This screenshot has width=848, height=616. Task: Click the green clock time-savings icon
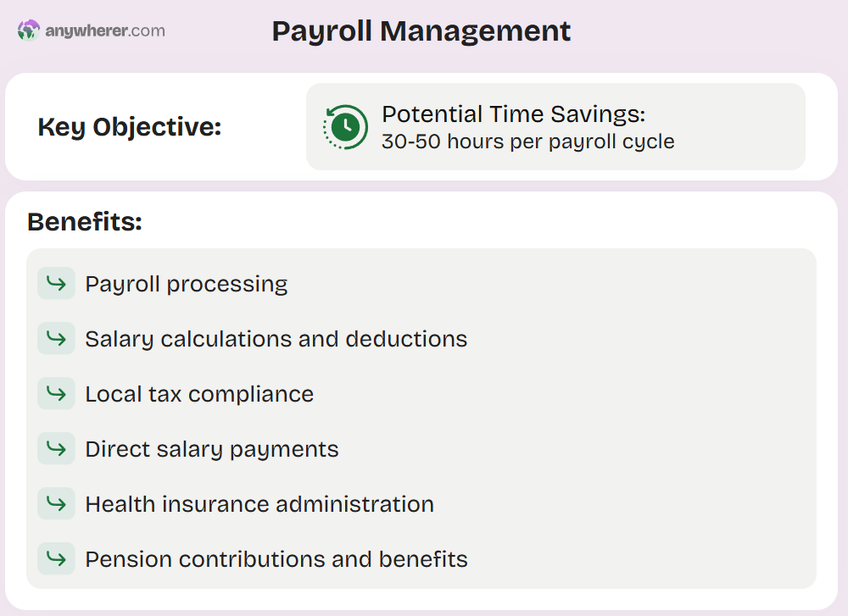345,127
